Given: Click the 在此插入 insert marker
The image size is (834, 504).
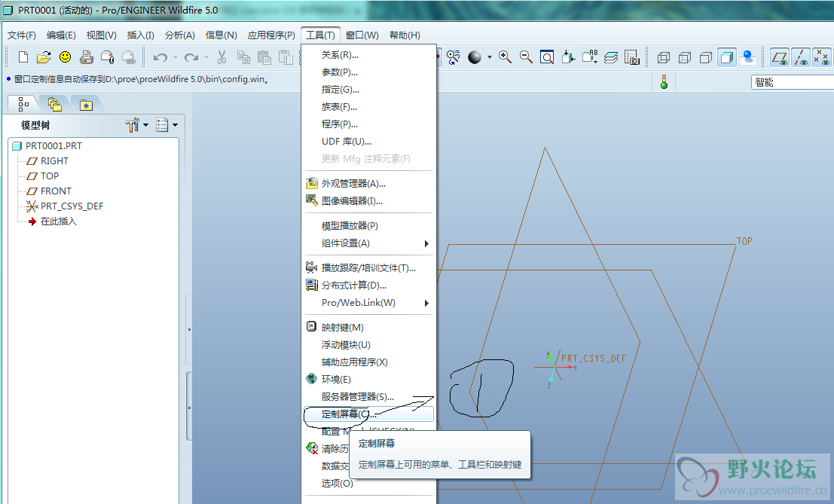Looking at the screenshot, I should click(x=59, y=221).
